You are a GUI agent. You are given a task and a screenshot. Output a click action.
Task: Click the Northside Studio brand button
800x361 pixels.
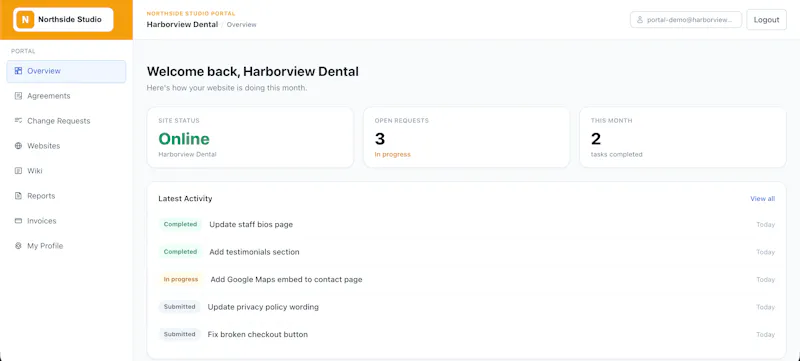tap(63, 19)
